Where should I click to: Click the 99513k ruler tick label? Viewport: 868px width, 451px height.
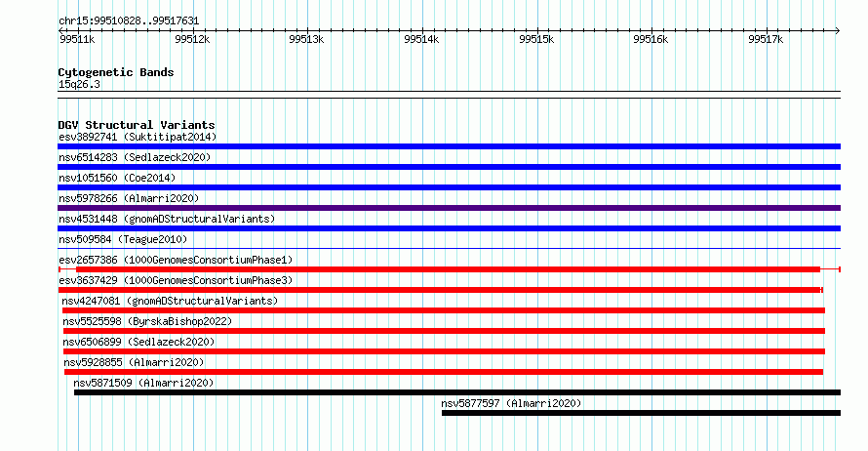tap(306, 39)
